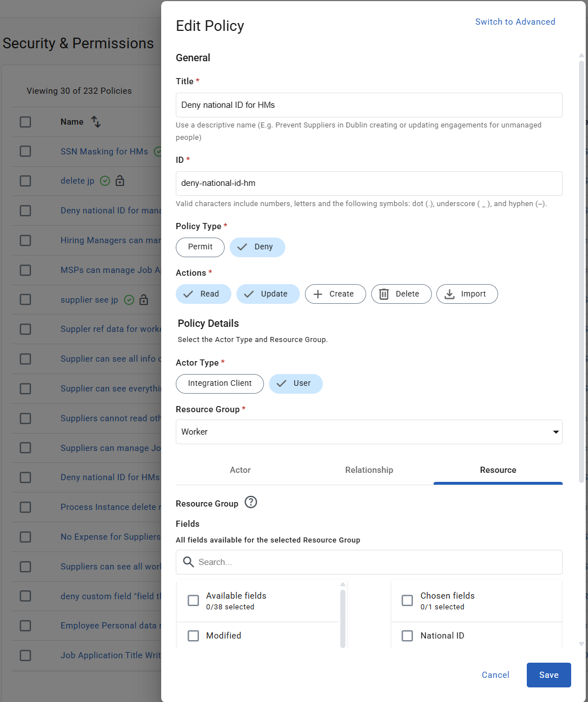
Task: Open the Process Instance delete policy
Action: click(111, 507)
